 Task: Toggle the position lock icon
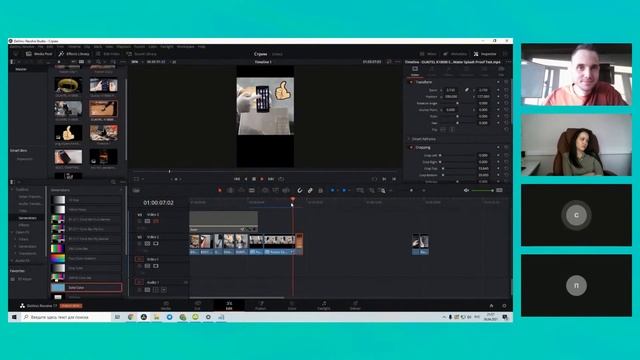coord(320,191)
